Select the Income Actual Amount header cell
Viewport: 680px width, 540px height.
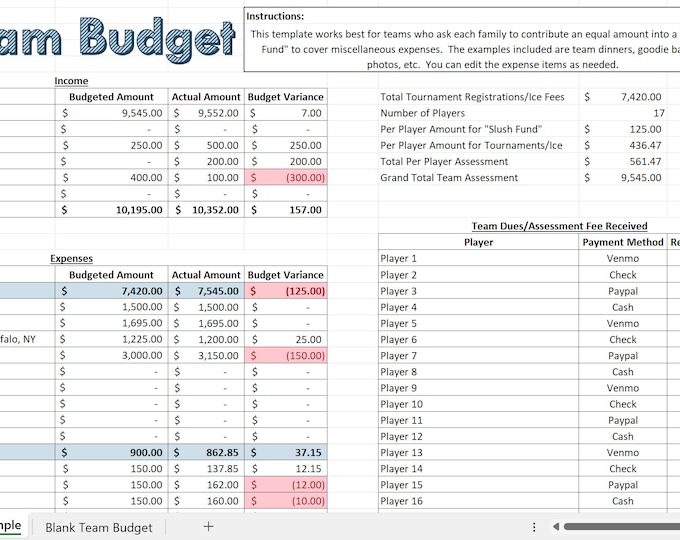point(206,97)
